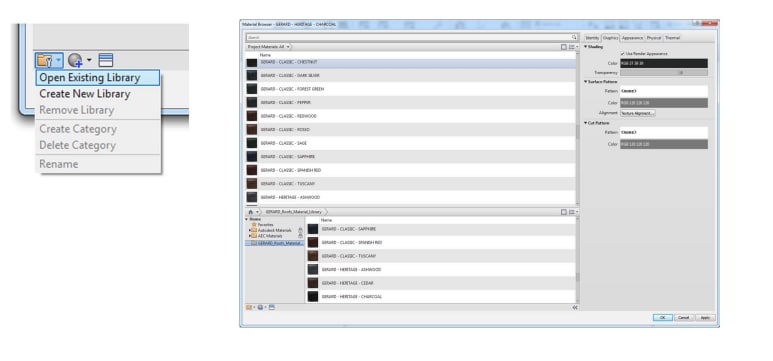Collapse the Surface Pattern section
The height and width of the screenshot is (361, 773).
(586, 81)
